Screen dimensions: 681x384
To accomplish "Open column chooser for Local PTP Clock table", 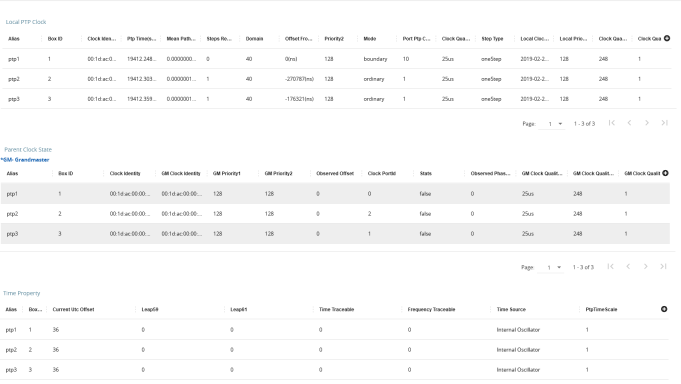I will click(667, 38).
